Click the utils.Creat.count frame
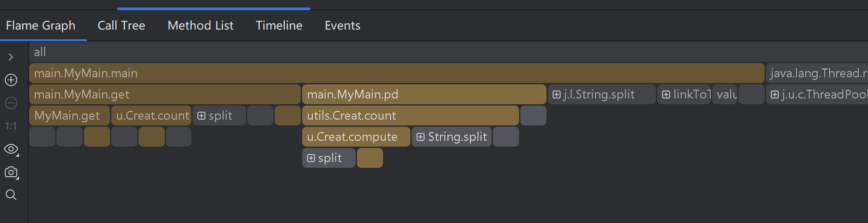 [410, 116]
